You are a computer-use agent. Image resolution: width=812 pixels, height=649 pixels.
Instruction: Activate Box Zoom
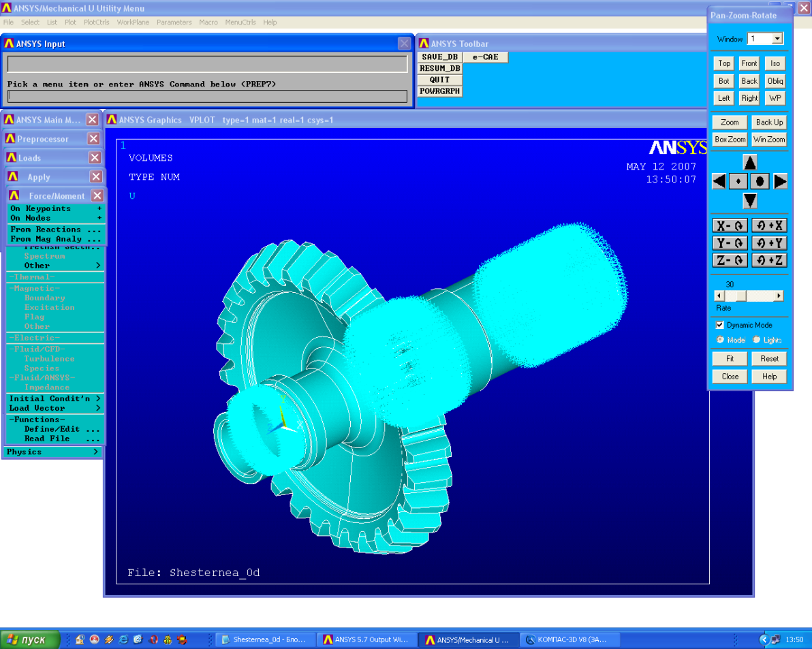[730, 139]
